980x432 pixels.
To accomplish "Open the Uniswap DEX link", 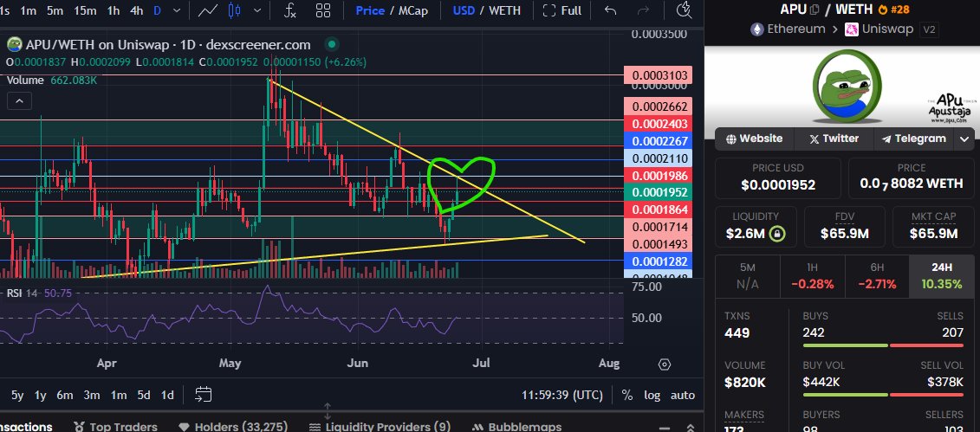I will click(x=879, y=29).
